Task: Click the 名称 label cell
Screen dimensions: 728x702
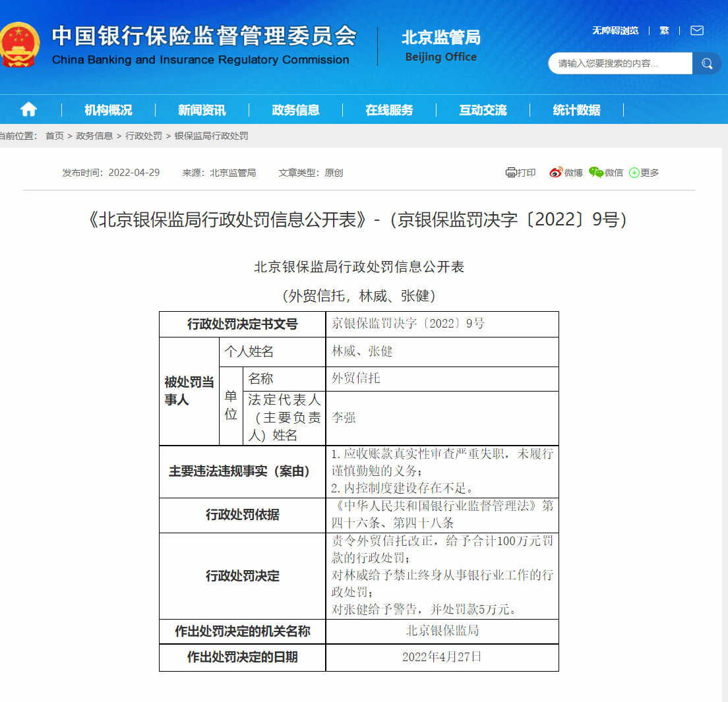Action: 284,378
